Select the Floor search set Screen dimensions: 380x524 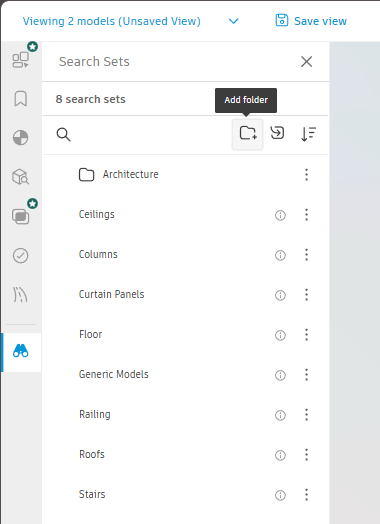(x=91, y=334)
